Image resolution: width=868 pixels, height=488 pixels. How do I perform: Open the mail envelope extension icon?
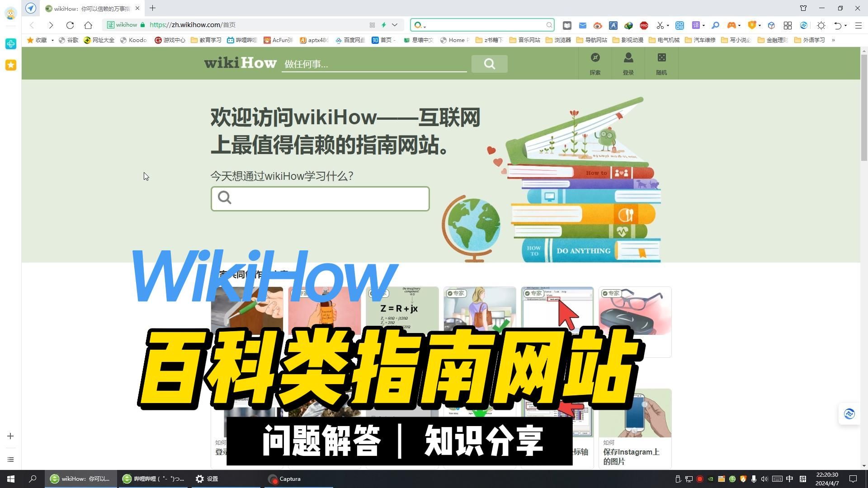(582, 25)
